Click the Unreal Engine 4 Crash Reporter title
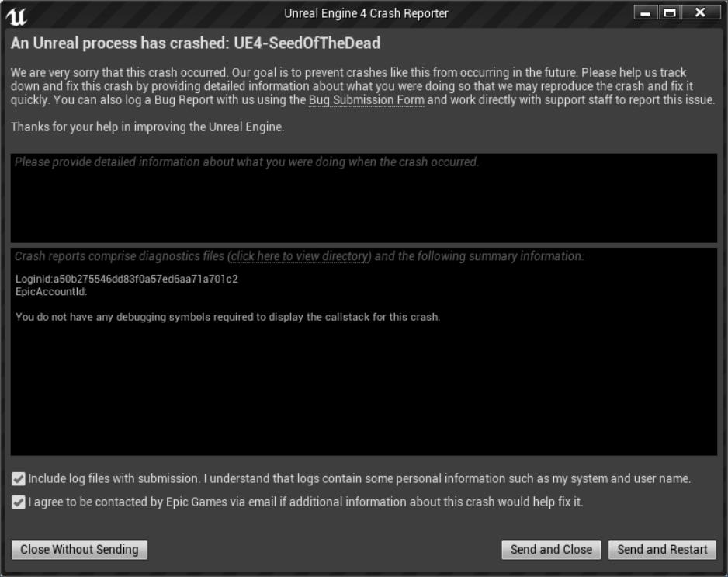The width and height of the screenshot is (728, 577). click(x=366, y=13)
